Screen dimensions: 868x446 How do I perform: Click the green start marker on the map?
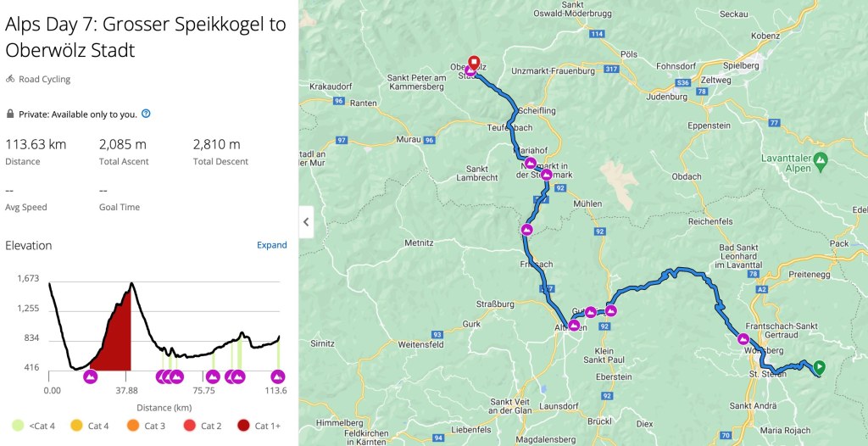tap(819, 367)
